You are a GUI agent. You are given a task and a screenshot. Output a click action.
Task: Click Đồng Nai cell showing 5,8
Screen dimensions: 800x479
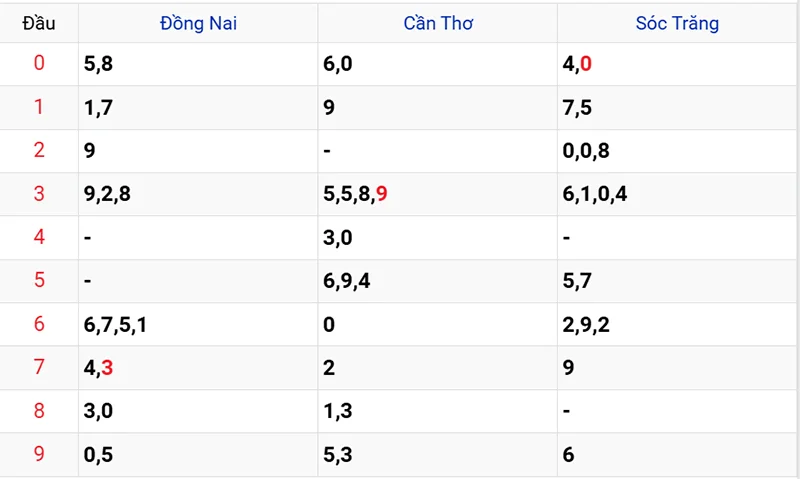101,64
